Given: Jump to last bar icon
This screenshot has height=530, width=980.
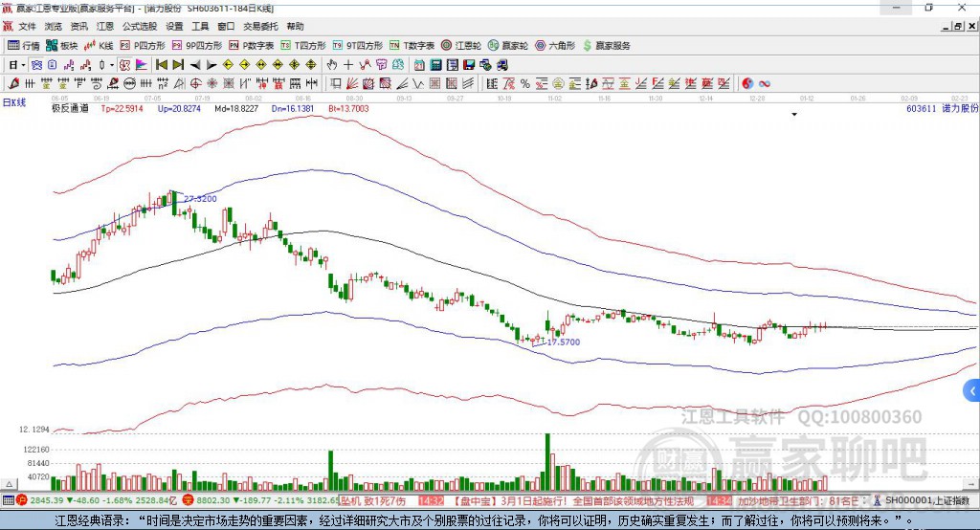Looking at the screenshot, I should [178, 65].
